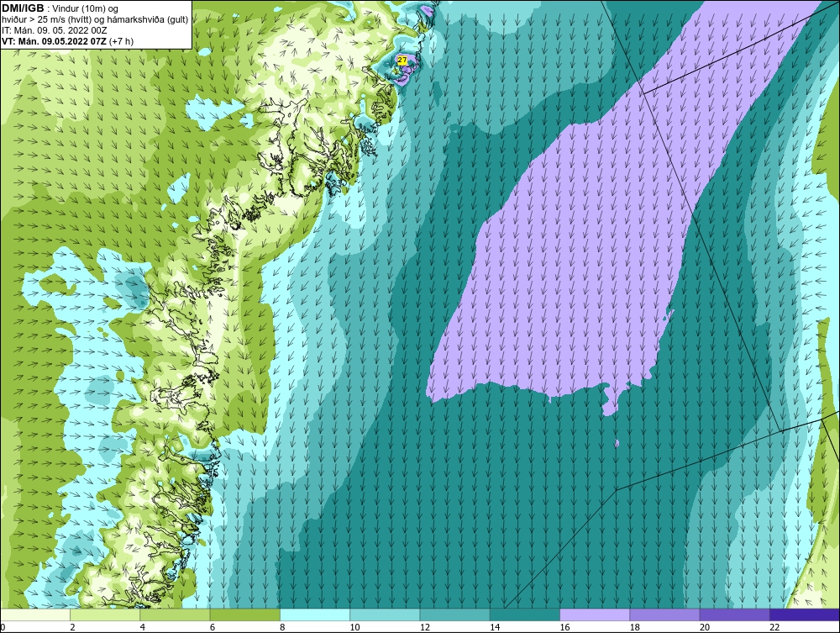The height and width of the screenshot is (633, 840).
Task: Pick the pale teal 10–12 m/s legend swatch
Action: [385, 615]
